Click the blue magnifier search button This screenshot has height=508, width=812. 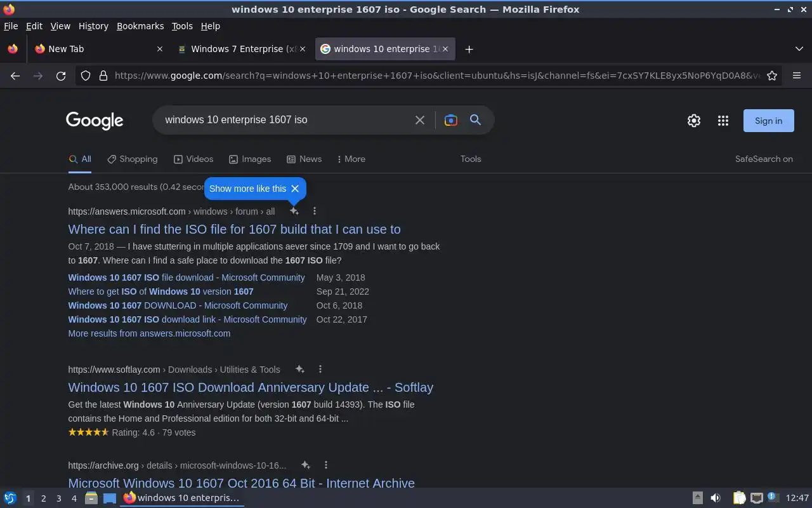(475, 120)
